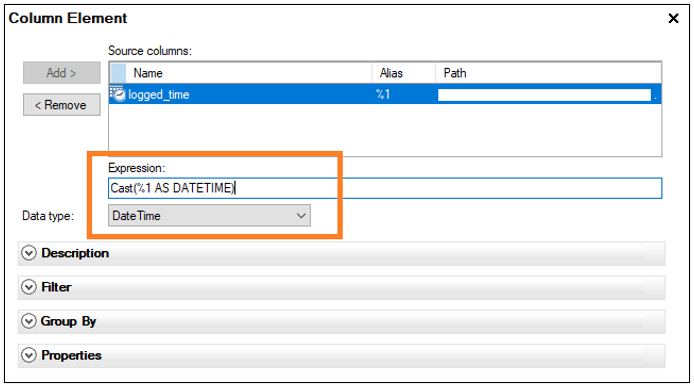The height and width of the screenshot is (386, 694).
Task: Expand the Filter section chevron
Action: [x=29, y=287]
